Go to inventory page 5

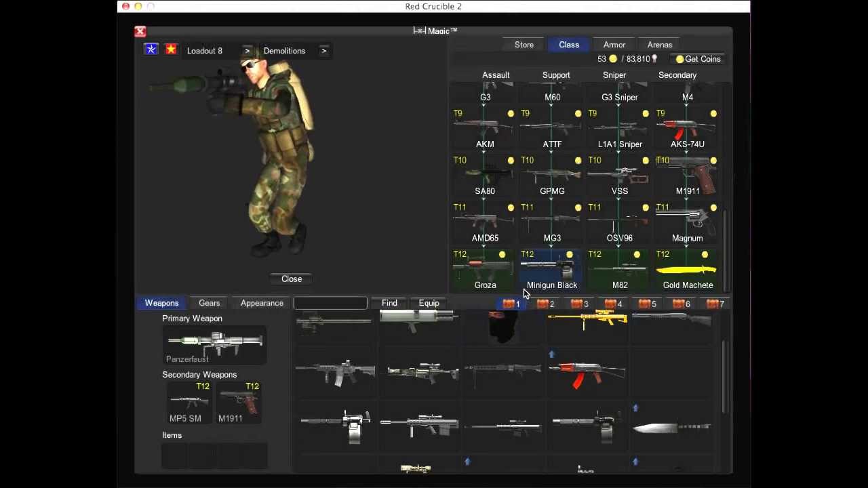tap(647, 304)
